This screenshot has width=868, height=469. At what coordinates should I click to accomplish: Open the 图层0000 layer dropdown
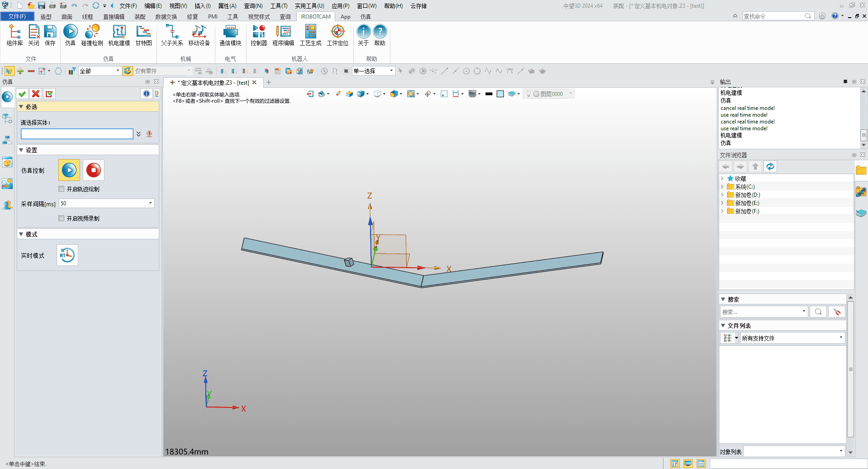click(571, 94)
